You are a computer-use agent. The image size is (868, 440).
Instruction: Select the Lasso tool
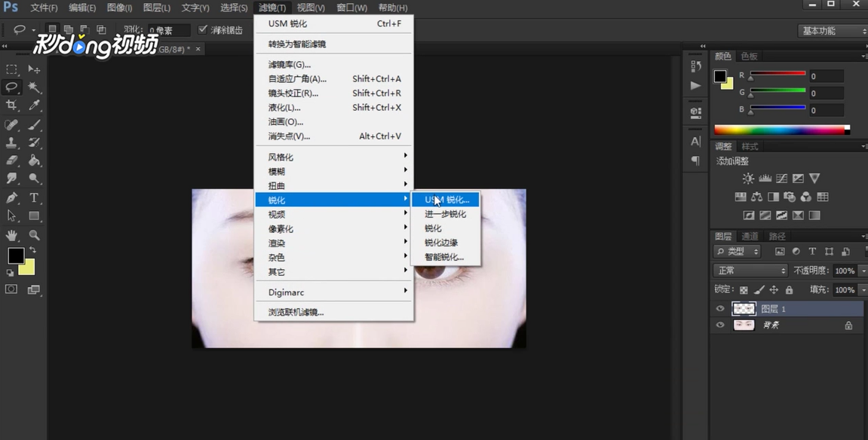10,87
